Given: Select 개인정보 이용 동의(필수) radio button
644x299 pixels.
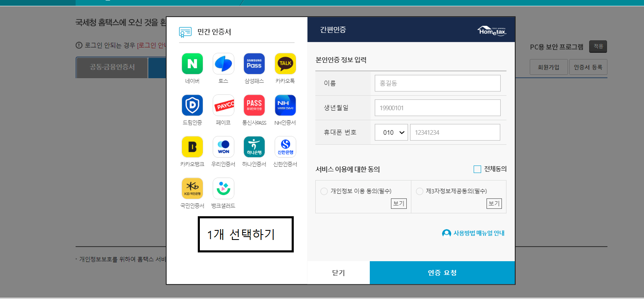Looking at the screenshot, I should tap(324, 191).
